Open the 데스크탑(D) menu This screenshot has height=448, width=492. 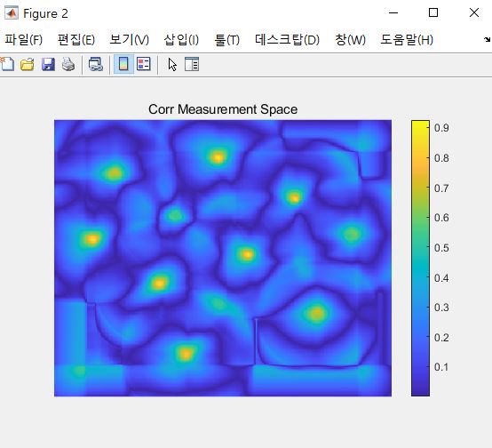point(287,40)
